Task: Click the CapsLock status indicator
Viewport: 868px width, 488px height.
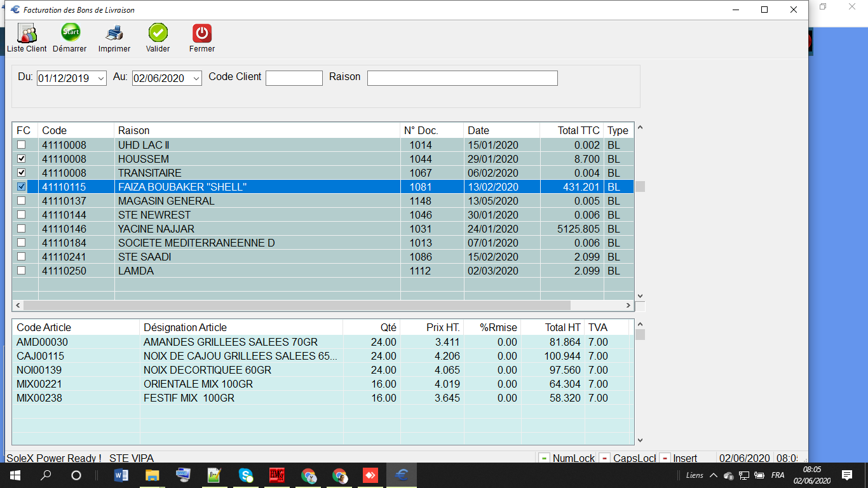Action: tap(628, 458)
